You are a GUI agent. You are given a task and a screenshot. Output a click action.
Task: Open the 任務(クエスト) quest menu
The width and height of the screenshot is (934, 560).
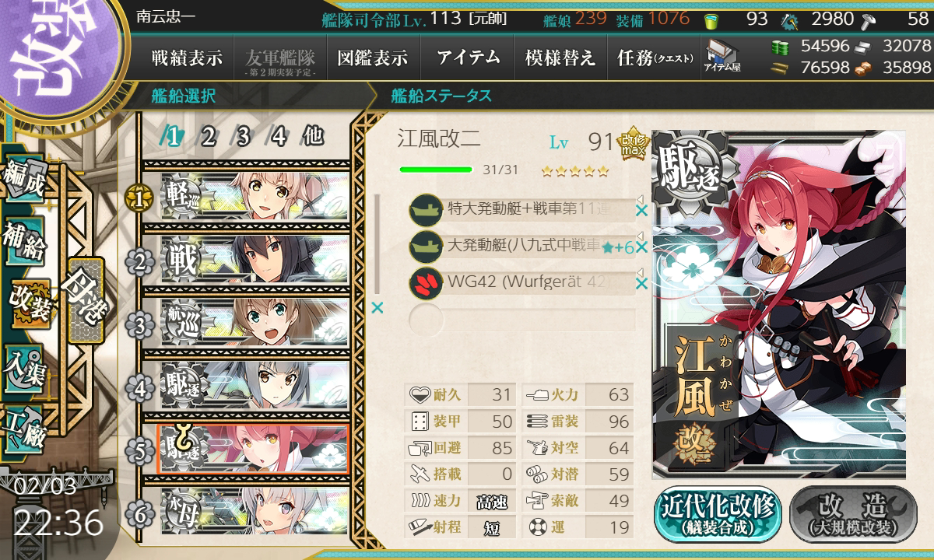coord(654,58)
